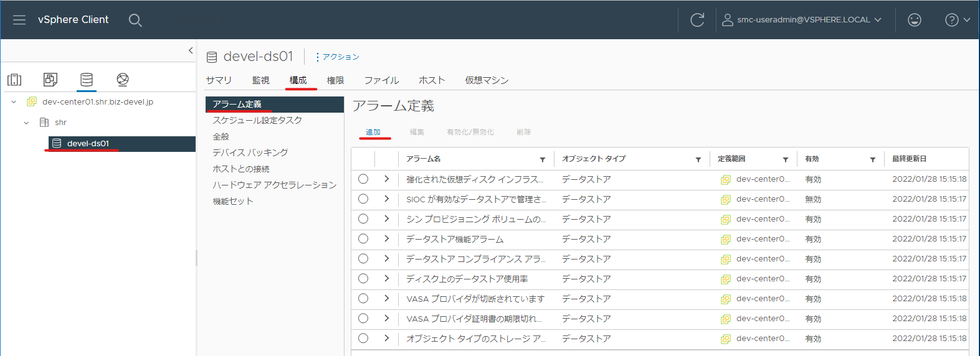
Task: Expand details of シン プロビジョニング row
Action: click(x=387, y=219)
